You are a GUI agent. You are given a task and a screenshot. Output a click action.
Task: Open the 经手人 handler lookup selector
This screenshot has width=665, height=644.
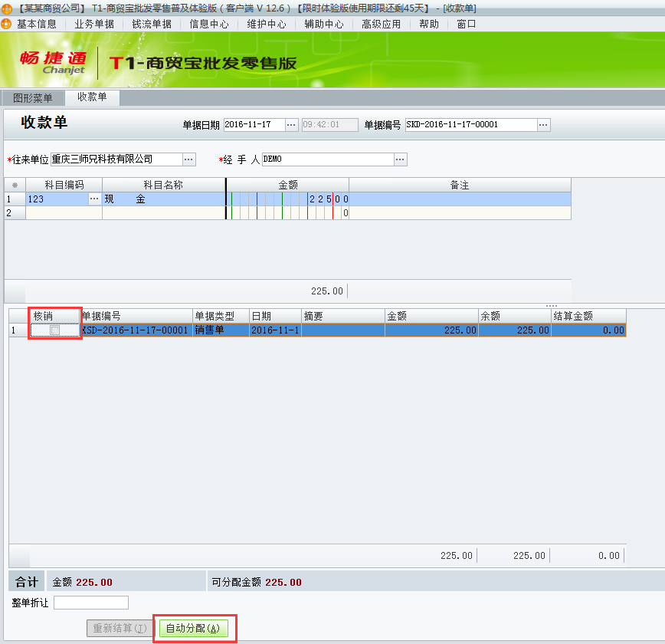point(399,159)
